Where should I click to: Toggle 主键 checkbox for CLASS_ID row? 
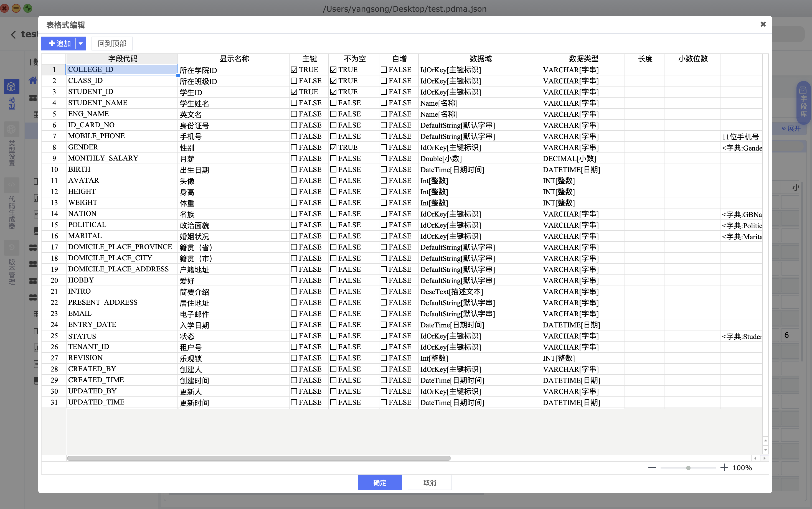[294, 81]
